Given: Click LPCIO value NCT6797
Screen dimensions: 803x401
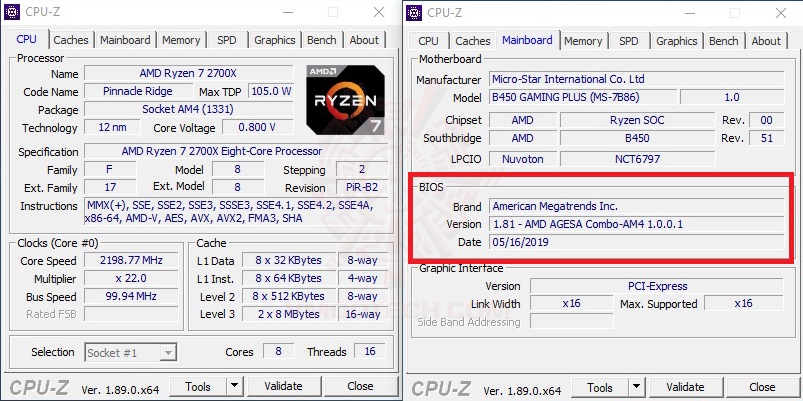Looking at the screenshot, I should pos(637,159).
